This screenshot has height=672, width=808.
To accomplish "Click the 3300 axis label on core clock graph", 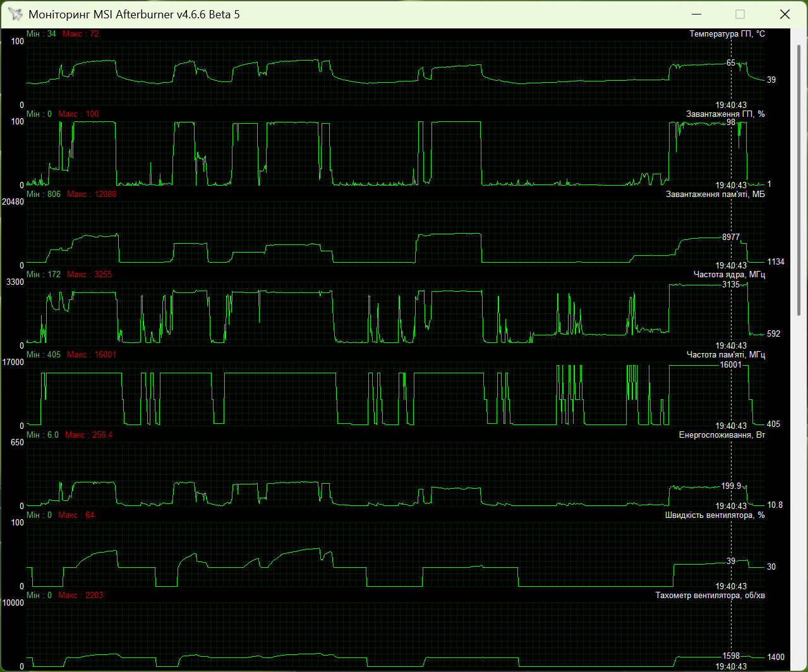I will 15,282.
